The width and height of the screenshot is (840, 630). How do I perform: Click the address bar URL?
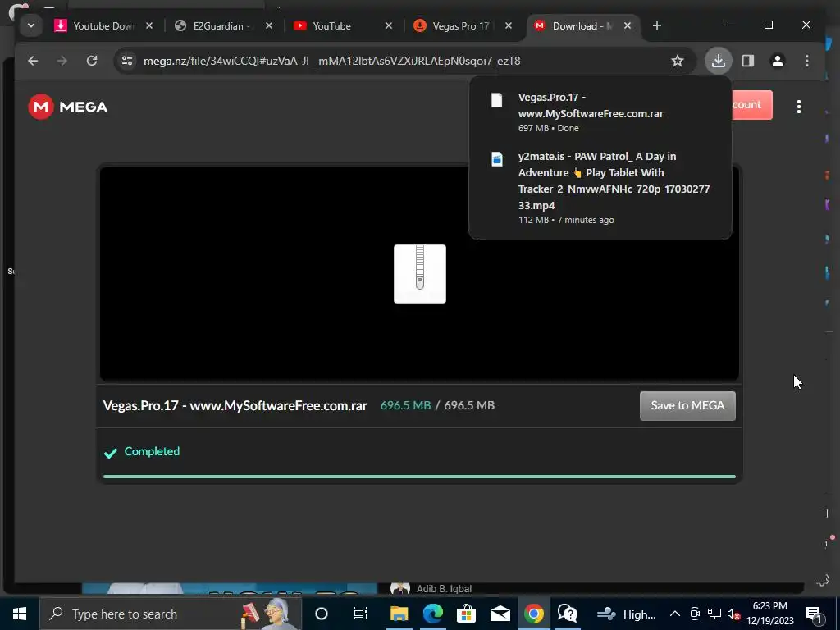pyautogui.click(x=331, y=61)
